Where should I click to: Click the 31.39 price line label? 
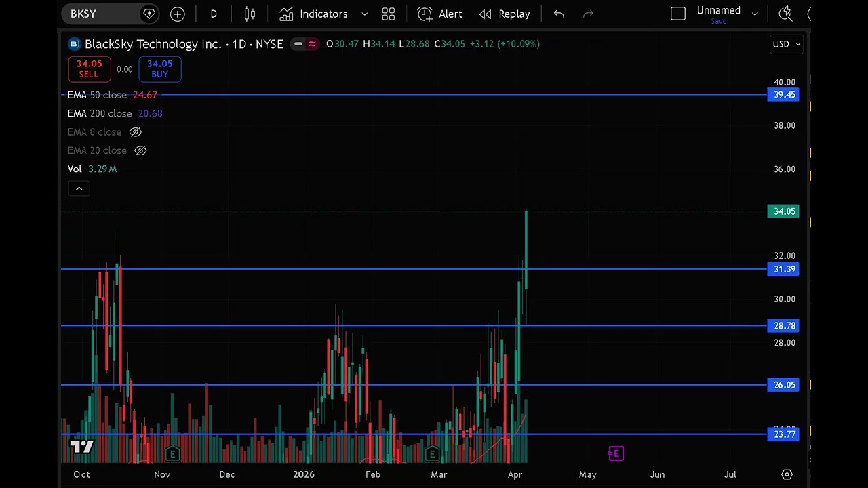tap(784, 269)
